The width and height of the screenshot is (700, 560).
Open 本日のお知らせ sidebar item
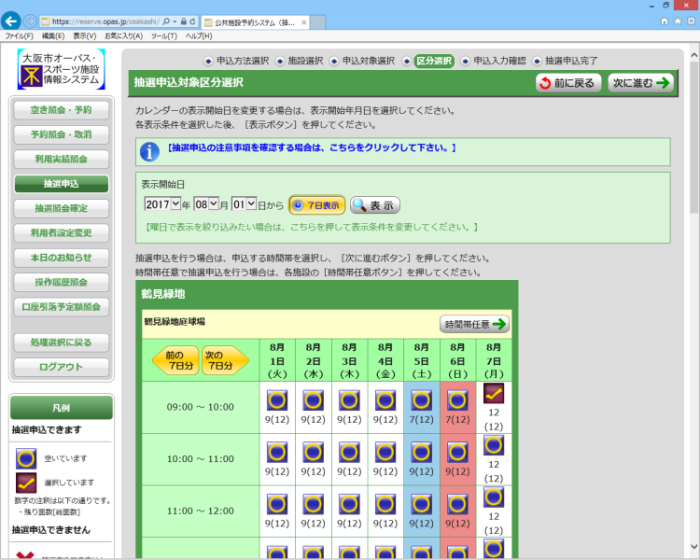[x=61, y=258]
